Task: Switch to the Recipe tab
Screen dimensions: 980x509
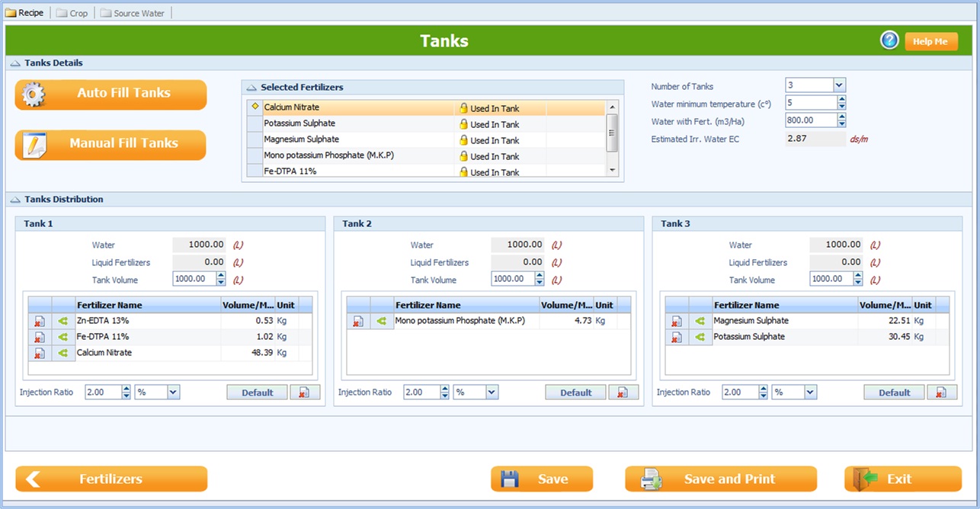Action: tap(25, 13)
